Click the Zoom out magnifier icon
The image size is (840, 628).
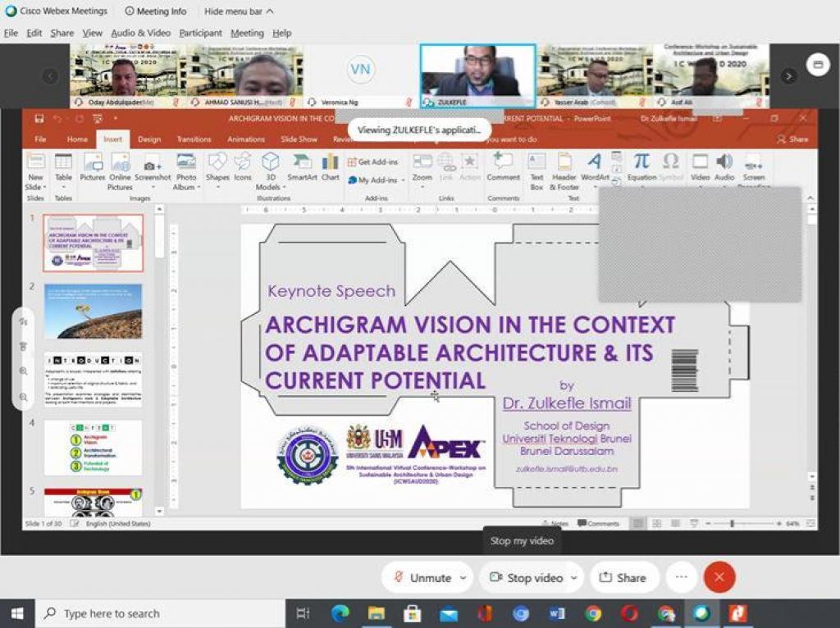24,397
